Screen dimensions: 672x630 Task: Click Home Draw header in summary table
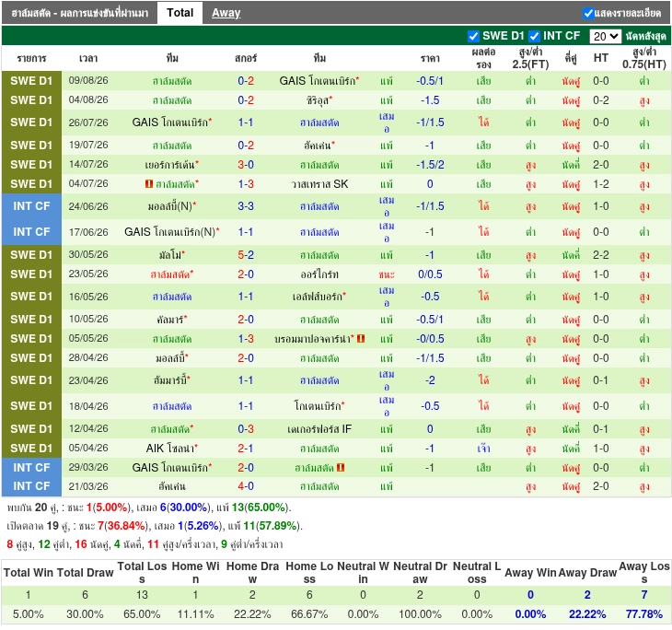click(x=252, y=573)
